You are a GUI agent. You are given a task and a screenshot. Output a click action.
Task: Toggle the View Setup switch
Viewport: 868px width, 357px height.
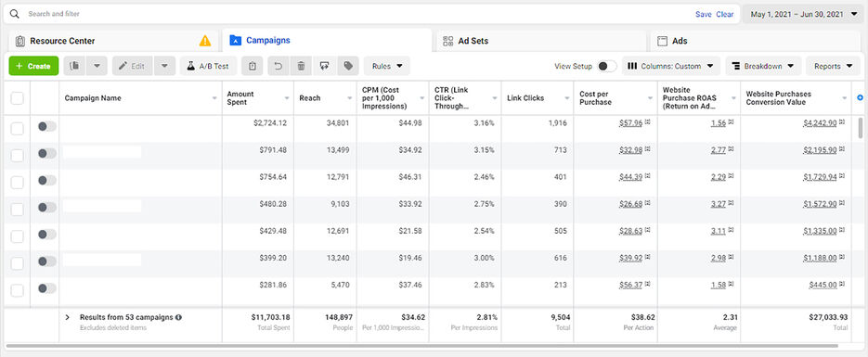(607, 67)
